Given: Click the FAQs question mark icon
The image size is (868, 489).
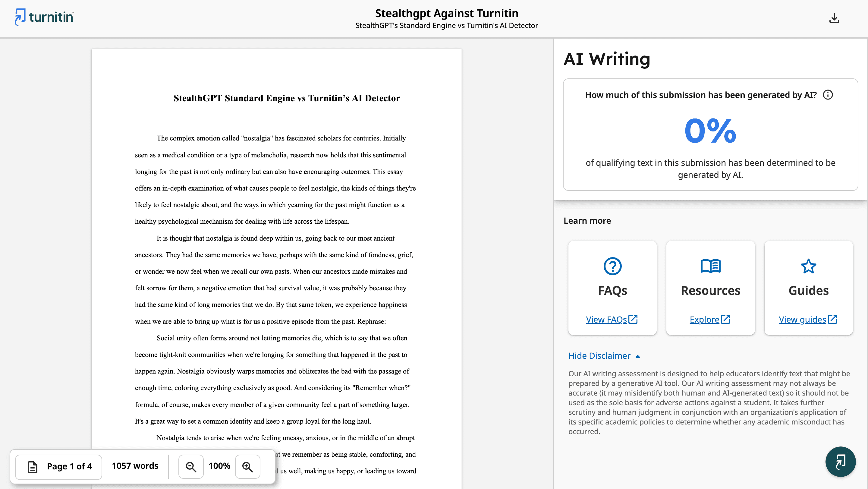Looking at the screenshot, I should [x=612, y=266].
